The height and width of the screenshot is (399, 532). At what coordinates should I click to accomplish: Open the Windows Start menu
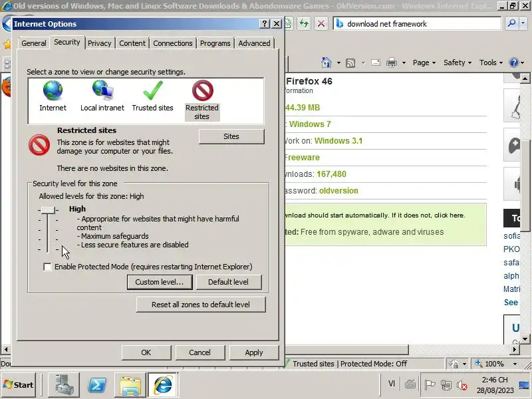19,385
